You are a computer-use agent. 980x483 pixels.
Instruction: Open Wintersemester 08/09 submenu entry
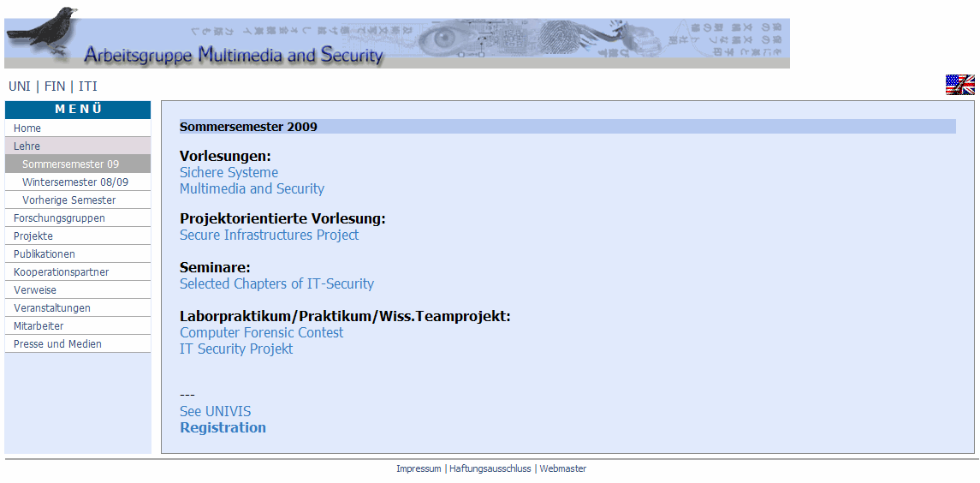(x=78, y=182)
